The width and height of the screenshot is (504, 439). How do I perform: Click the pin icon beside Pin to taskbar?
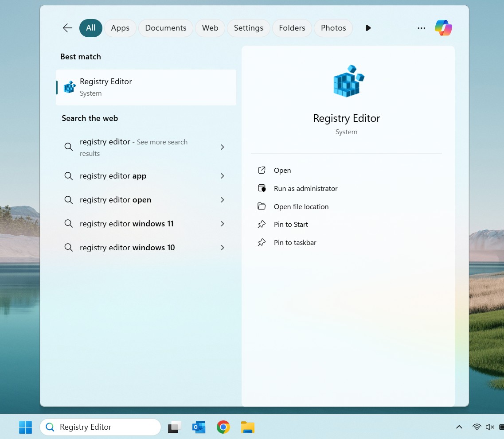coord(262,242)
